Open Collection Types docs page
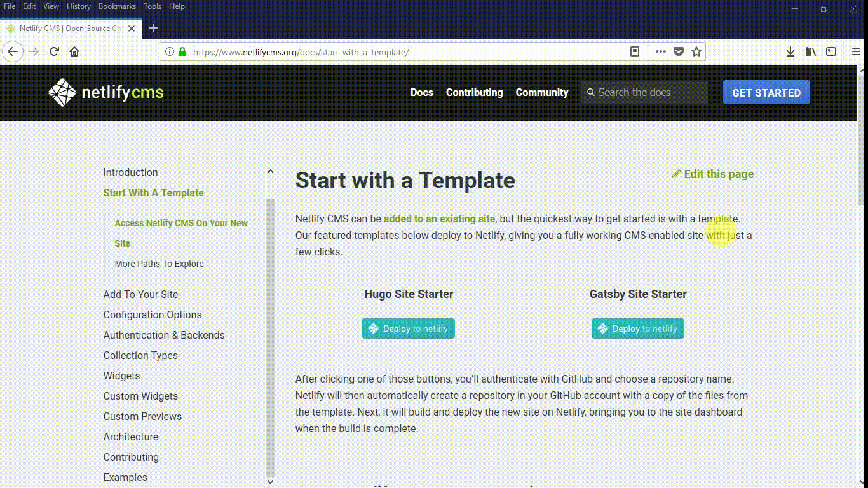The width and height of the screenshot is (868, 488). pos(140,355)
